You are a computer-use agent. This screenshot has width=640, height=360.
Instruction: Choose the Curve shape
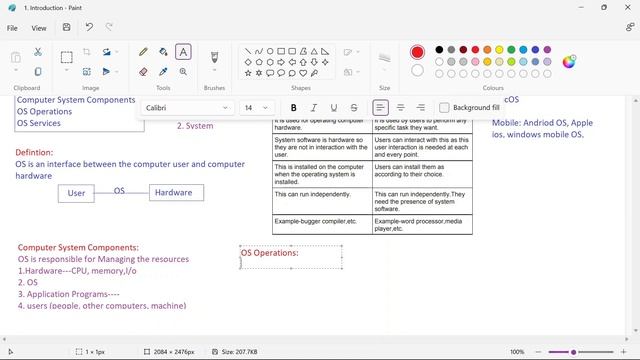click(x=259, y=51)
